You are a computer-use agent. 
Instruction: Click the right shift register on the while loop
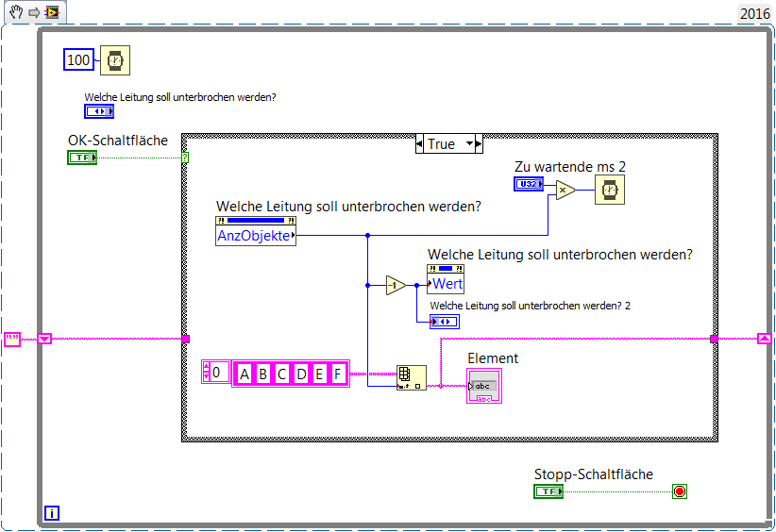[764, 339]
